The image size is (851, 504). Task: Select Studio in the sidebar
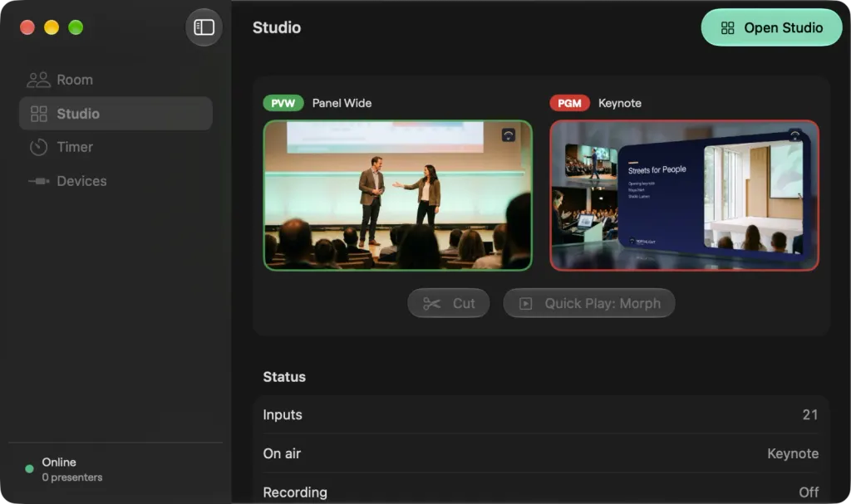pyautogui.click(x=116, y=114)
